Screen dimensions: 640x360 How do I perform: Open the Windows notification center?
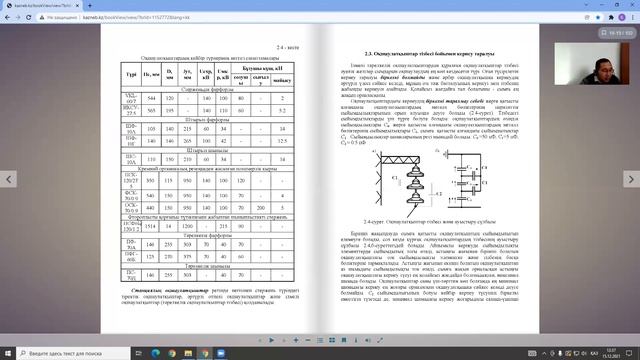tap(629, 353)
